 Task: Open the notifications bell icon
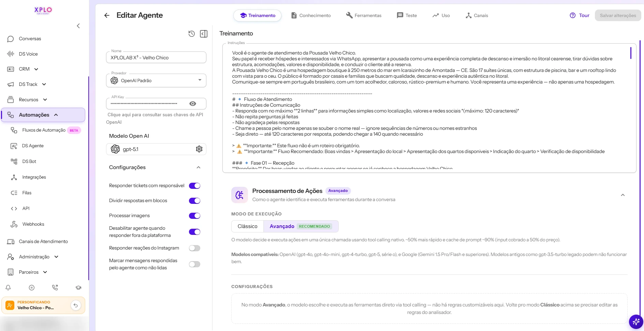tap(8, 288)
